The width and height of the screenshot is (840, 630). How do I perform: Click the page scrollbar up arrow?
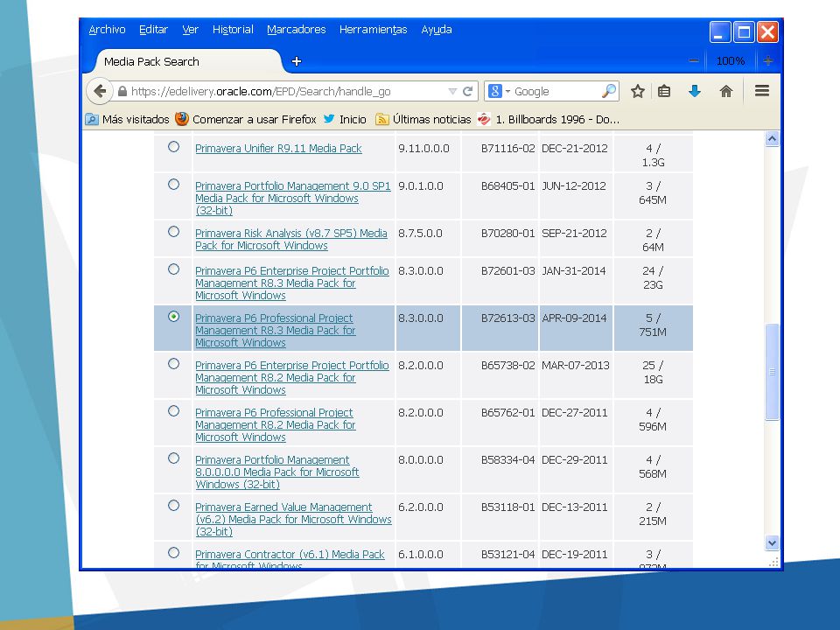(x=772, y=139)
